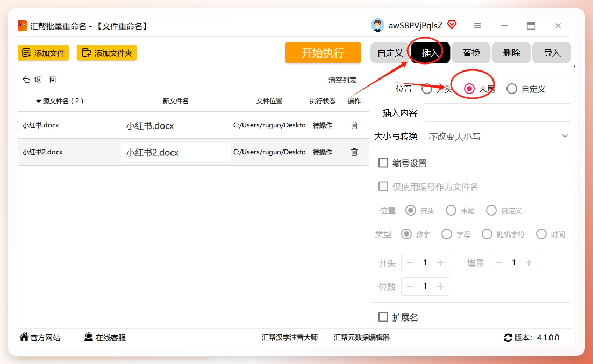Decrease the 开头 value with minus
The width and height of the screenshot is (593, 364).
point(410,262)
